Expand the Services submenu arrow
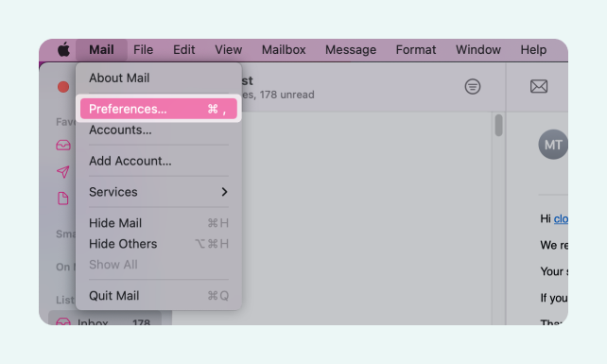The width and height of the screenshot is (607, 364). (224, 192)
